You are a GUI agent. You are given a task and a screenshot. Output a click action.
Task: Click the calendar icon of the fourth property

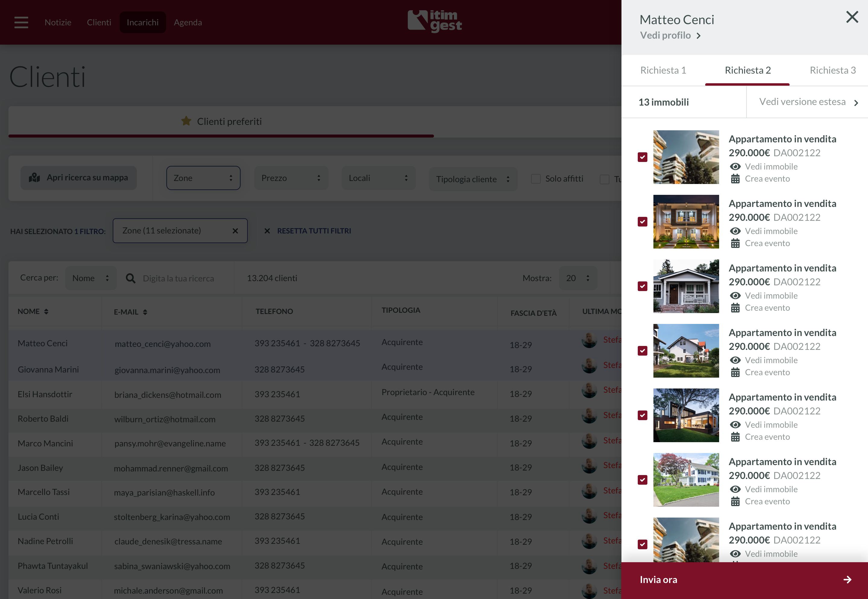[x=735, y=373]
